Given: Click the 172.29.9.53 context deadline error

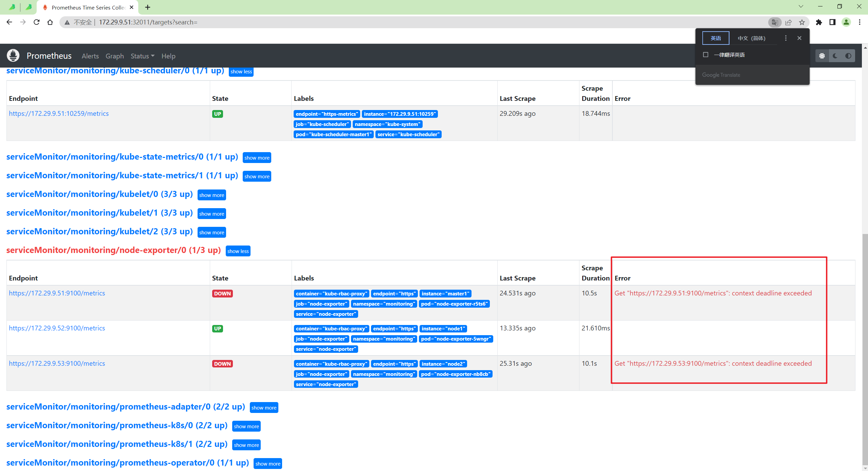Looking at the screenshot, I should 713,363.
